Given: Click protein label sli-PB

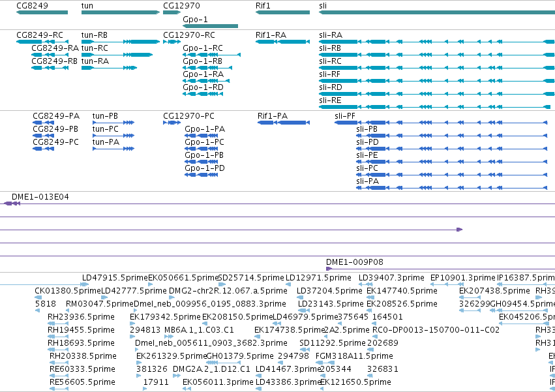Looking at the screenshot, I should pos(367,129).
